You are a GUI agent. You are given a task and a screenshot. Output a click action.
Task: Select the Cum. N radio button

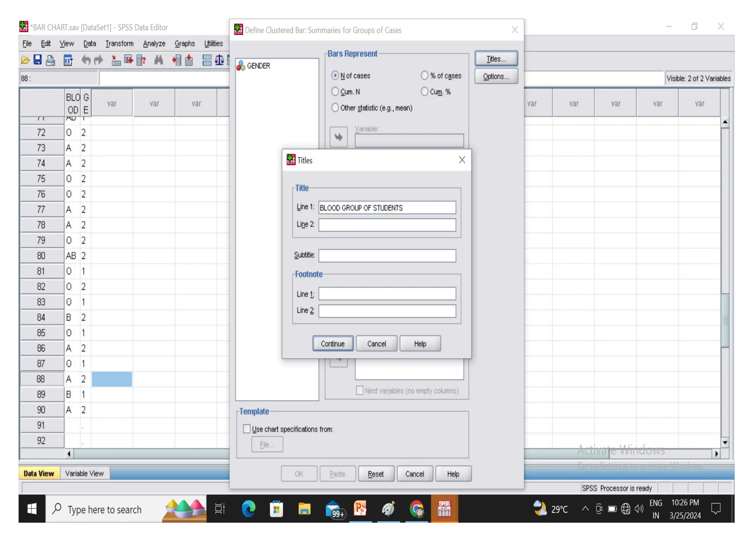(335, 92)
